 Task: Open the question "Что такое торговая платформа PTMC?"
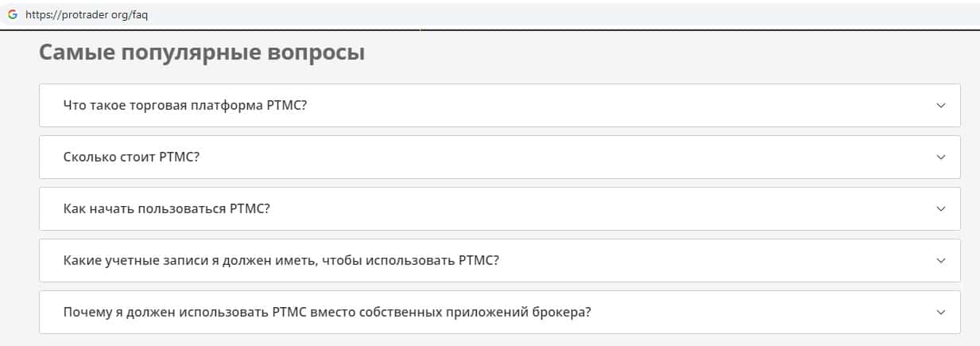tap(185, 105)
